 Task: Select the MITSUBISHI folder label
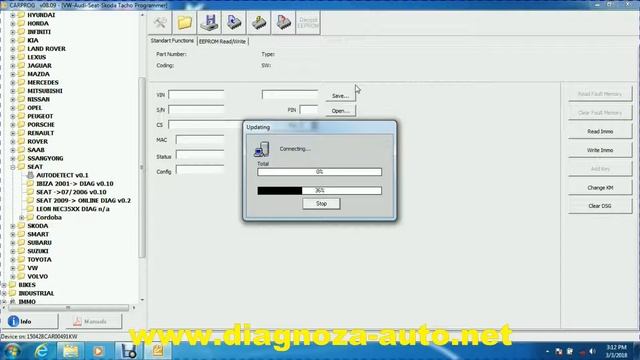44,91
